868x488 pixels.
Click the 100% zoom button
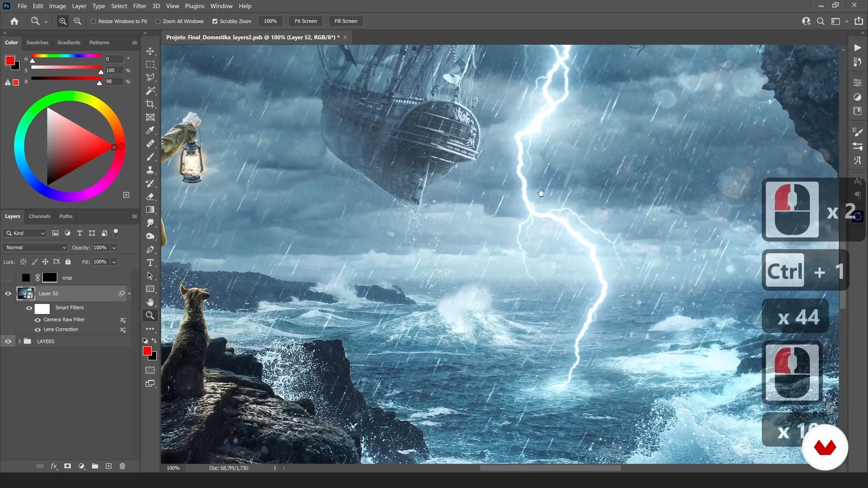(270, 21)
